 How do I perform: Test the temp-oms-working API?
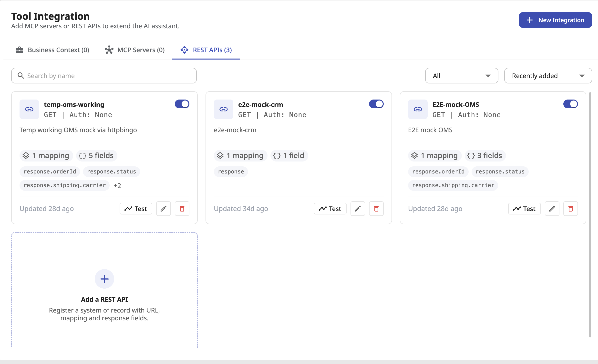click(x=136, y=209)
